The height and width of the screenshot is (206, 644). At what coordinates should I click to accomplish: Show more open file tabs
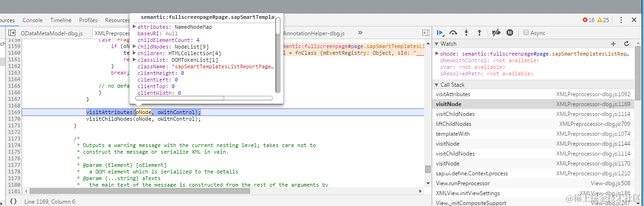360,33
